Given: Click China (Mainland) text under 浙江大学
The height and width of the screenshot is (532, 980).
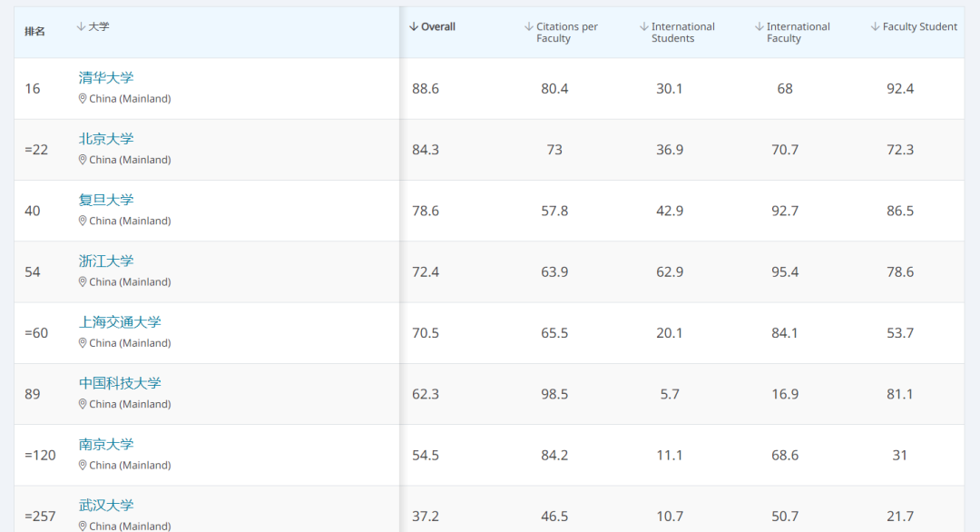Looking at the screenshot, I should (x=130, y=282).
